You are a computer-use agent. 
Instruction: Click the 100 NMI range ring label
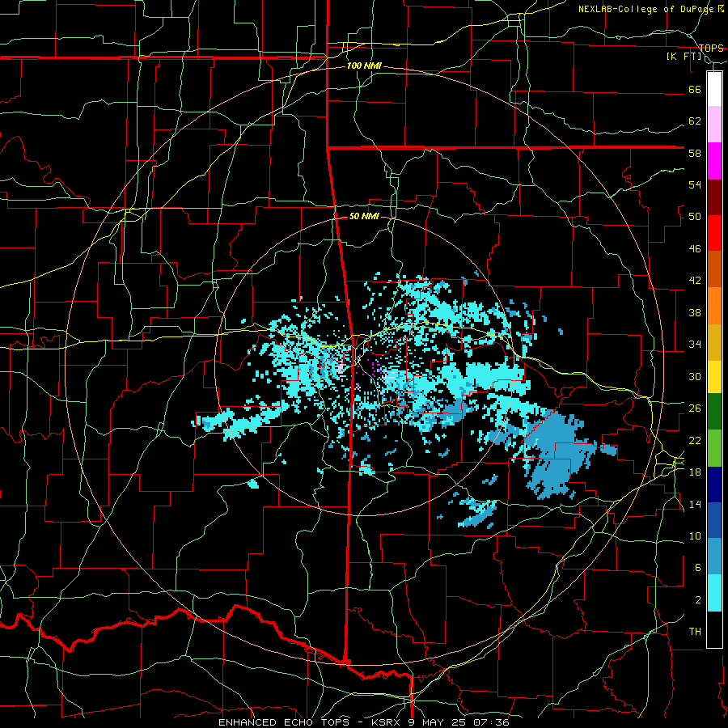pos(365,66)
